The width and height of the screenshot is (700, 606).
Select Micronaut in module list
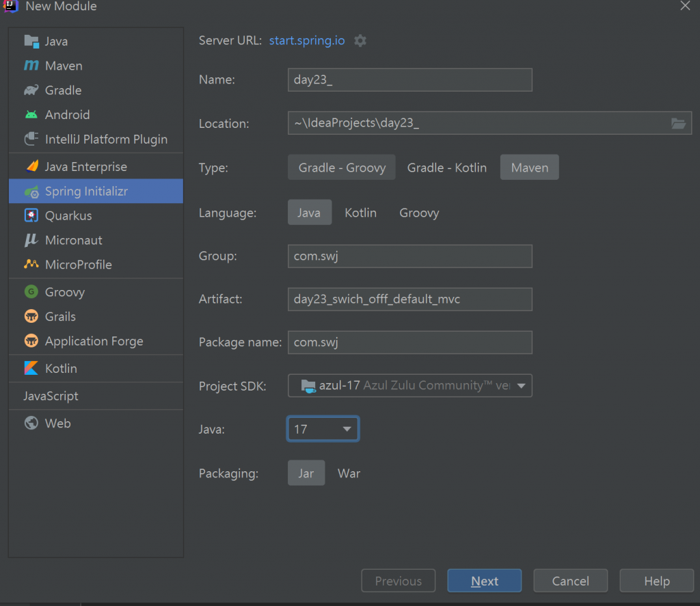coord(96,240)
